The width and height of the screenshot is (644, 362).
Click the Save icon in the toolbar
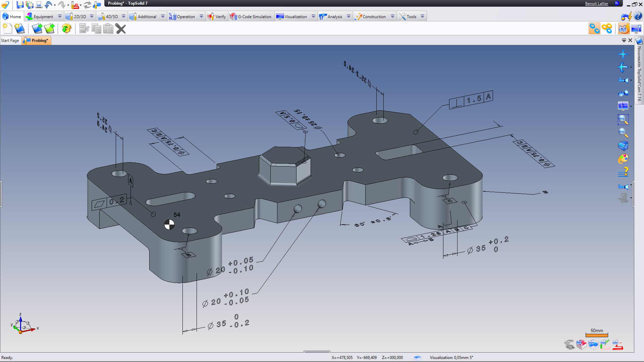(x=20, y=5)
